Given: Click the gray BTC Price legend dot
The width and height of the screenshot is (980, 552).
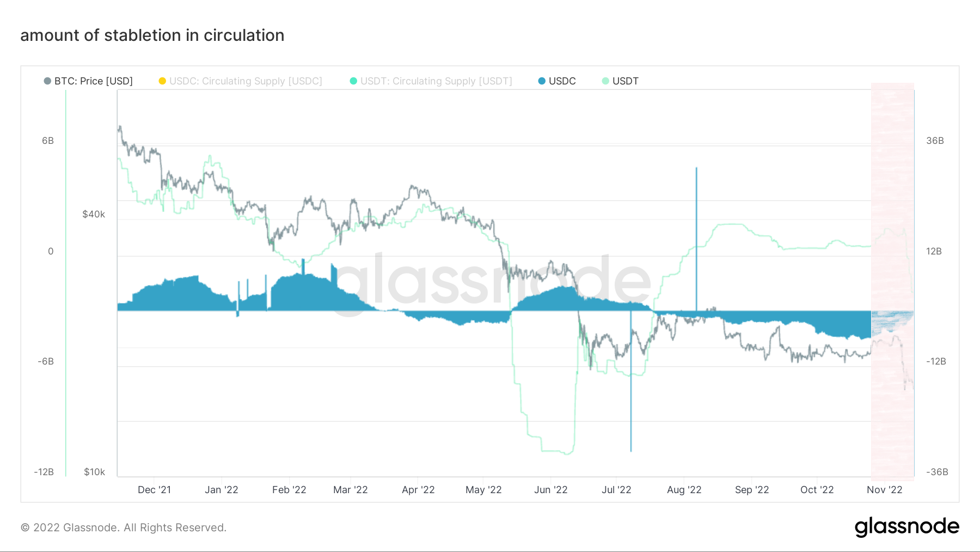Looking at the screenshot, I should [x=47, y=81].
